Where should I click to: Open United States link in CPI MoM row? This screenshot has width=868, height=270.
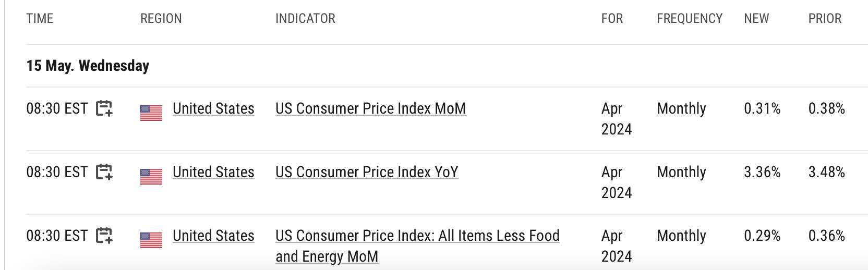[213, 108]
